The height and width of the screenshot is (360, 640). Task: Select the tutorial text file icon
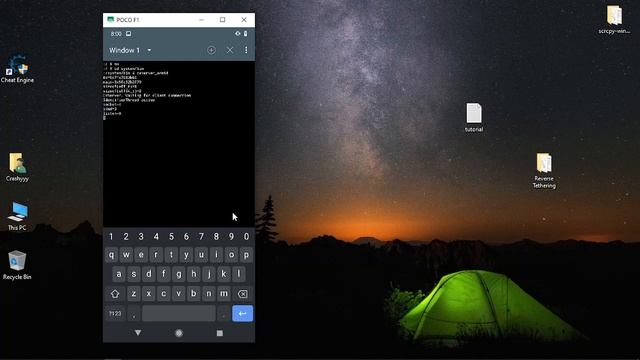click(473, 118)
